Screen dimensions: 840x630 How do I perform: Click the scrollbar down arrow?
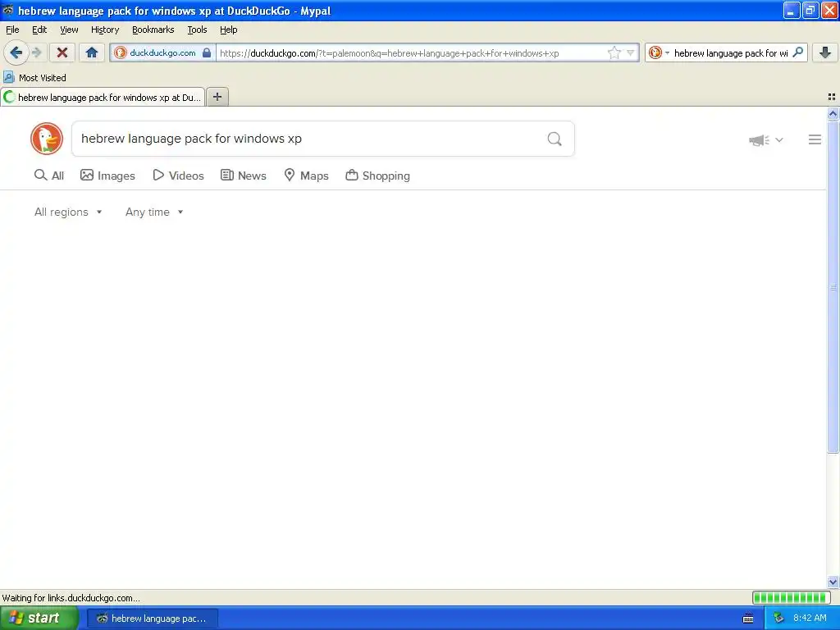pos(833,582)
